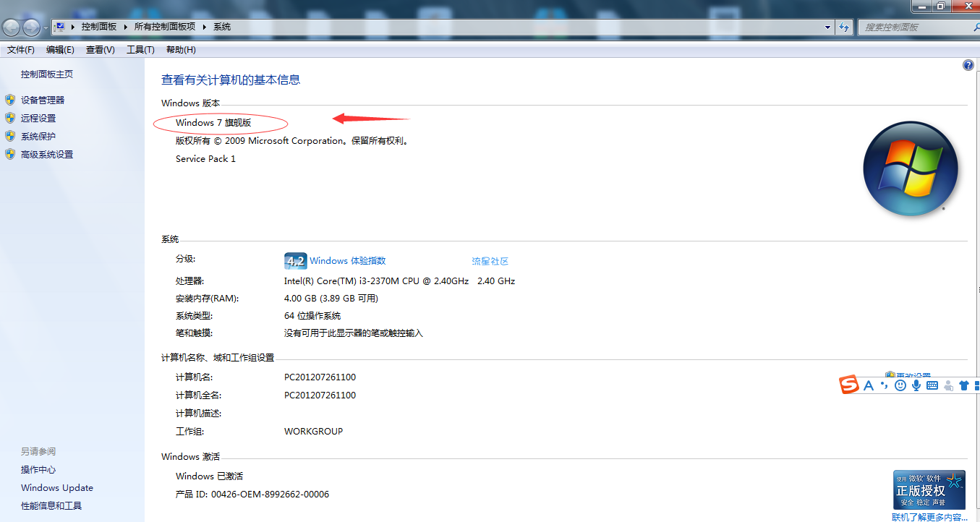Image resolution: width=980 pixels, height=522 pixels.
Task: Click the Intel Core i3-2370M processor text
Action: [x=399, y=281]
